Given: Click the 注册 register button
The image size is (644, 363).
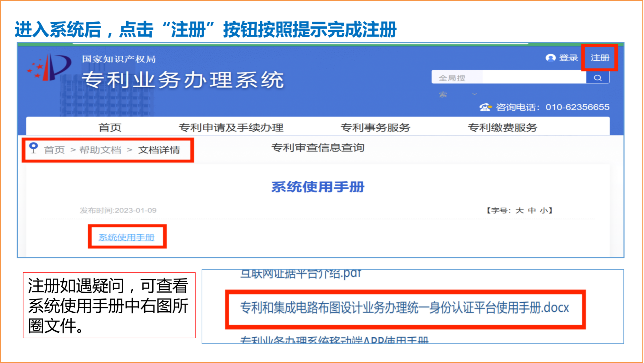Looking at the screenshot, I should 600,58.
